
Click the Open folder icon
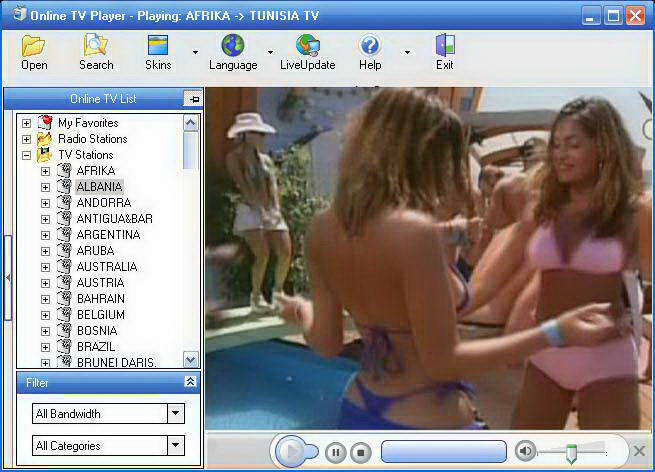pyautogui.click(x=34, y=46)
